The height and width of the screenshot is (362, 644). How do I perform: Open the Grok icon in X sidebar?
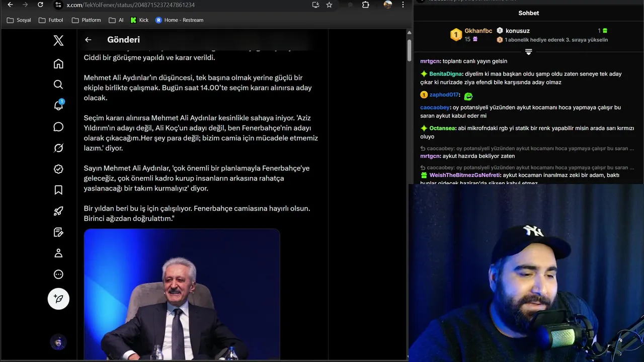coord(58,148)
